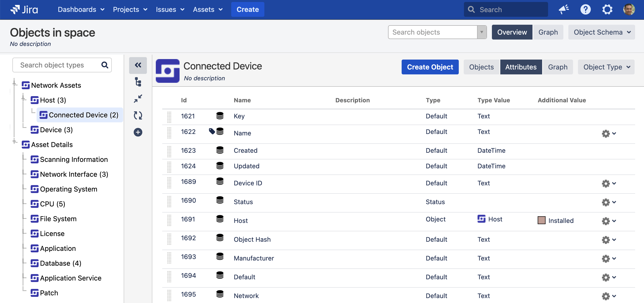
Task: Select Network Interface (3) object type
Action: pyautogui.click(x=69, y=174)
